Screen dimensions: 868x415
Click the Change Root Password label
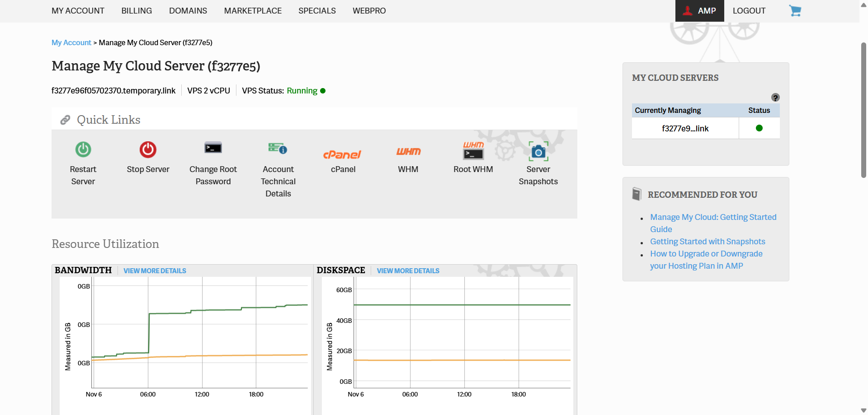213,175
